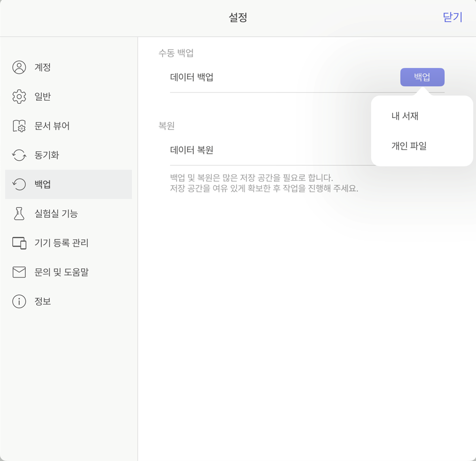Switch to the 동기화 tab label

tap(47, 155)
